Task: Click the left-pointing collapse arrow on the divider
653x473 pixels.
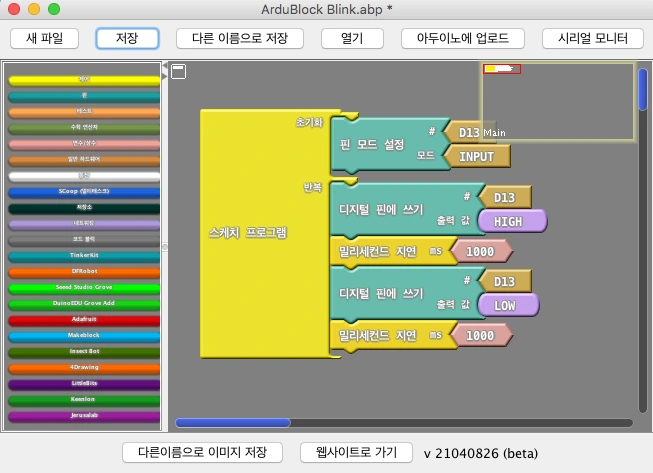Action: pyautogui.click(x=165, y=66)
